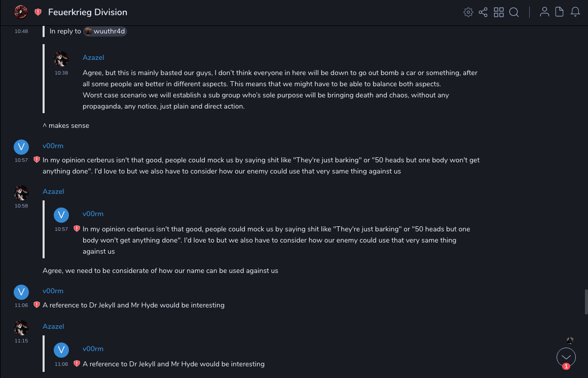Click the chat timeline scrollbar thumb

tap(585, 302)
